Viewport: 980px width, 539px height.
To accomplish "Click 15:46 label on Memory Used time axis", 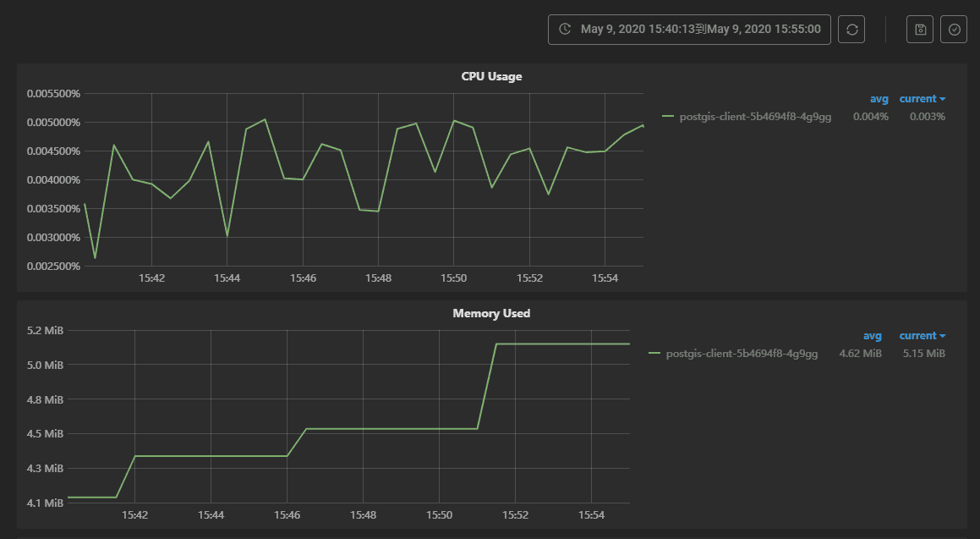I will click(x=287, y=514).
